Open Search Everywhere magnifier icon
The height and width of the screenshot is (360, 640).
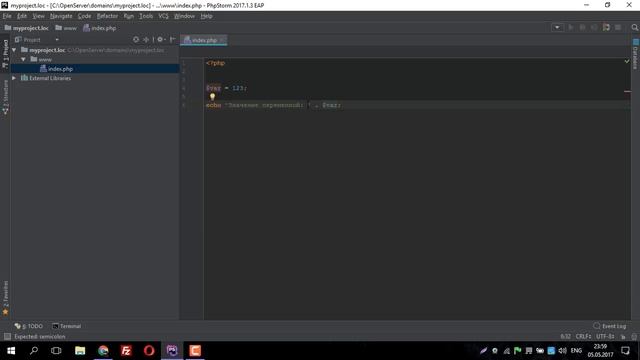pos(634,27)
